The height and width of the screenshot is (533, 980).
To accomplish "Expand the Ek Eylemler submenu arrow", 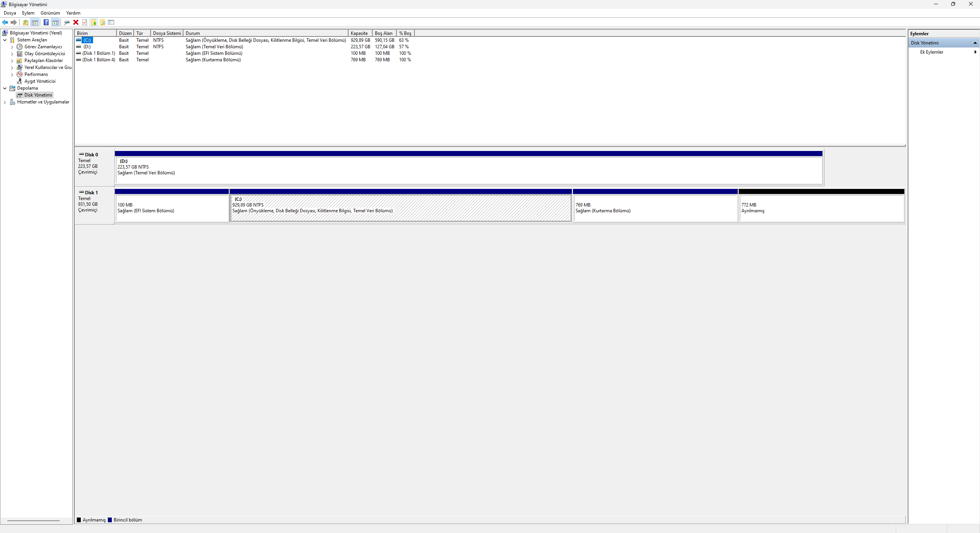I will point(975,52).
